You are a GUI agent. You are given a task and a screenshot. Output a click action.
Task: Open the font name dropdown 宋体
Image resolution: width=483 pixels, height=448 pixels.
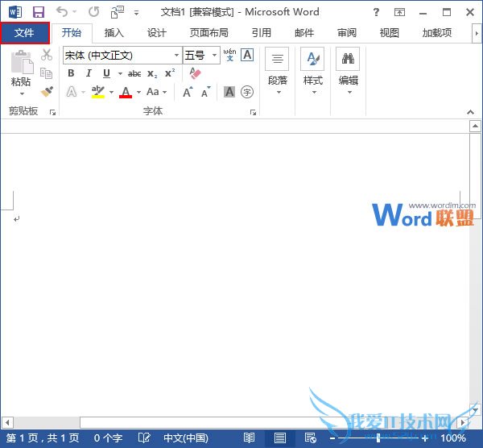pyautogui.click(x=176, y=56)
